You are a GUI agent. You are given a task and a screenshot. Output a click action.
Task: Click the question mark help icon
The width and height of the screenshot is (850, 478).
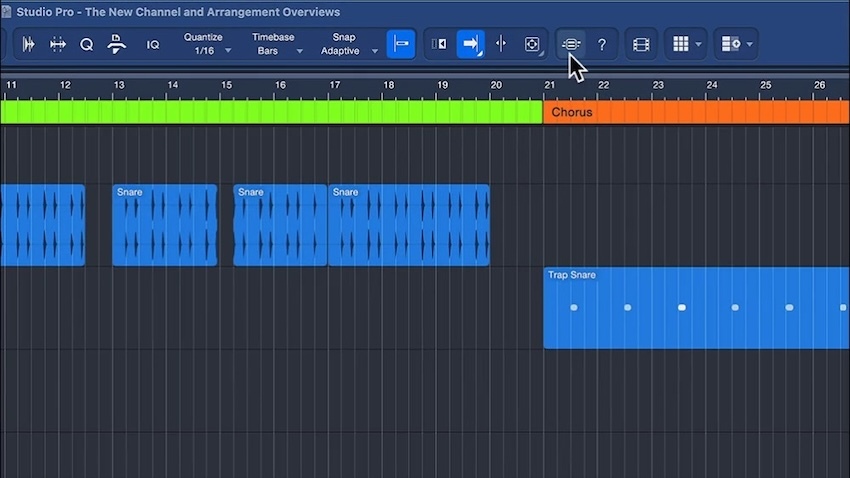[x=602, y=44]
